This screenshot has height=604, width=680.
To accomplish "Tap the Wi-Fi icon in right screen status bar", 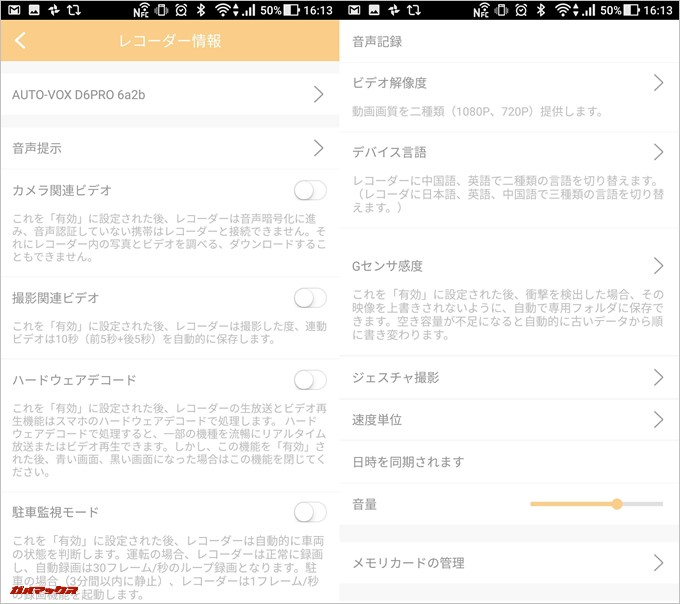I will (562, 10).
